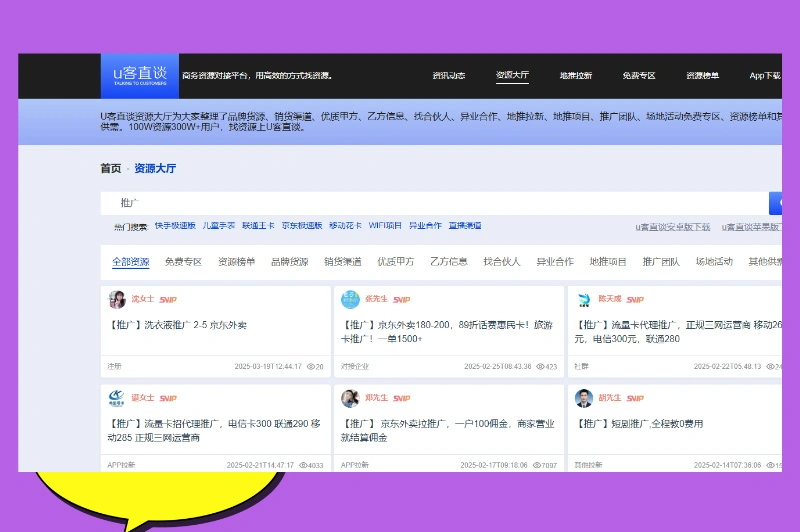The height and width of the screenshot is (532, 800).
Task: Click hot search 异业合作
Action: [x=425, y=225]
